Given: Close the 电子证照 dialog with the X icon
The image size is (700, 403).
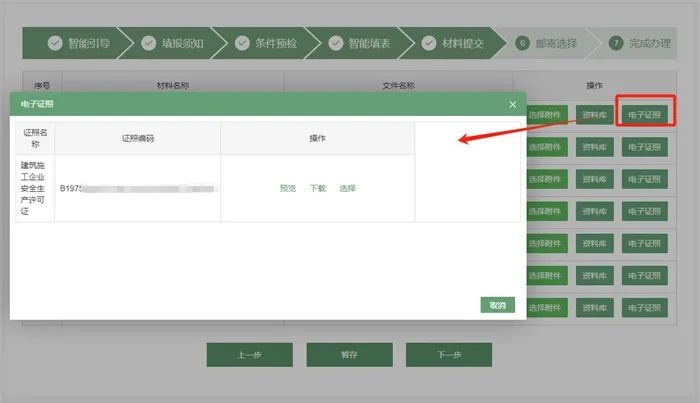Looking at the screenshot, I should point(513,104).
